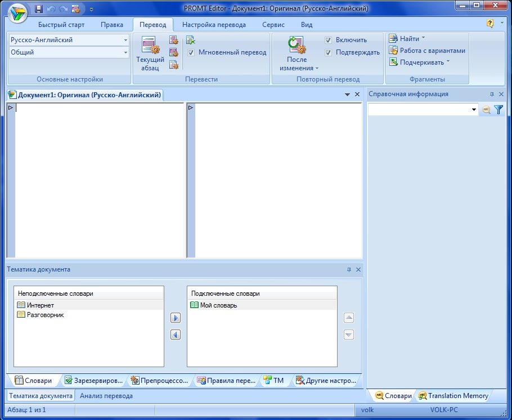The image size is (512, 420).
Task: Open the document window list arrow
Action: (x=348, y=94)
